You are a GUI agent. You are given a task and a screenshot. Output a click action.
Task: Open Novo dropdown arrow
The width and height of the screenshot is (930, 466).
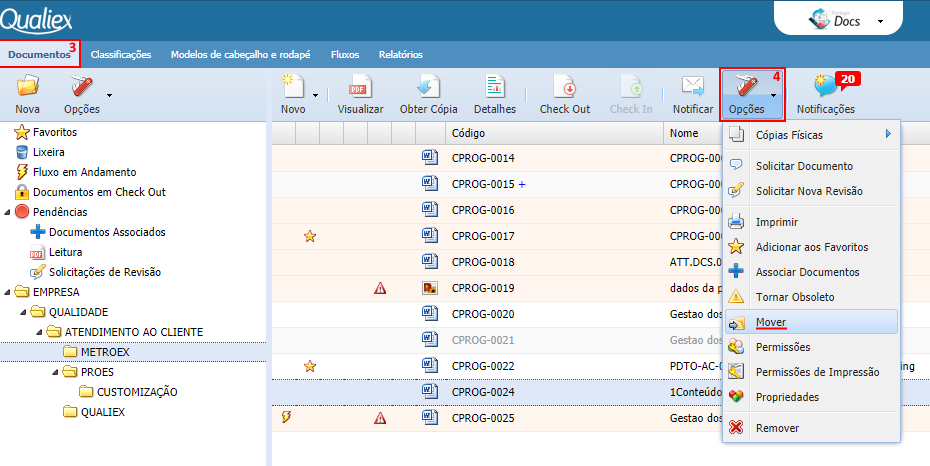click(316, 95)
